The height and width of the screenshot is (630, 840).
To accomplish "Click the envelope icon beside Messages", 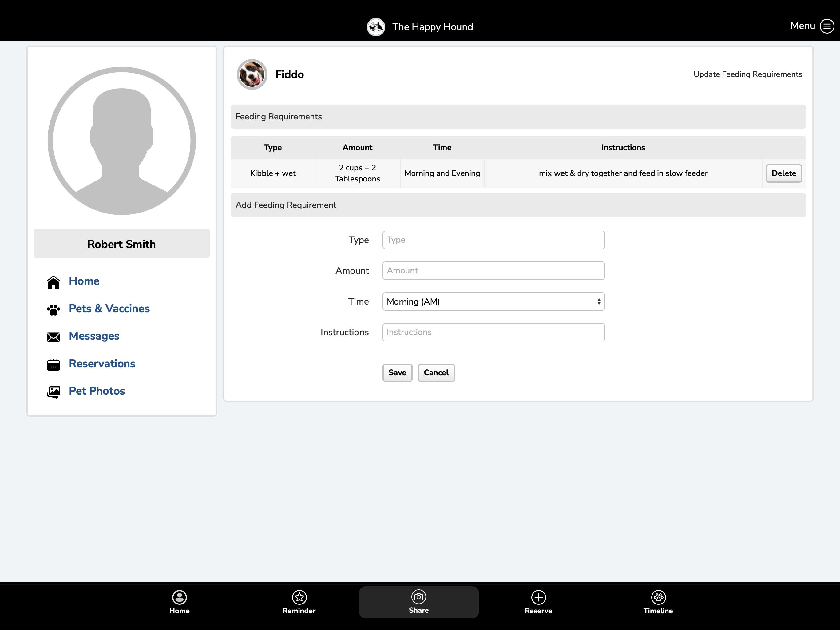I will (53, 337).
